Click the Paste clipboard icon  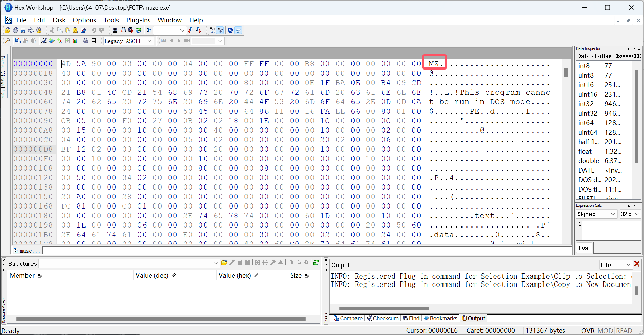[x=67, y=31]
